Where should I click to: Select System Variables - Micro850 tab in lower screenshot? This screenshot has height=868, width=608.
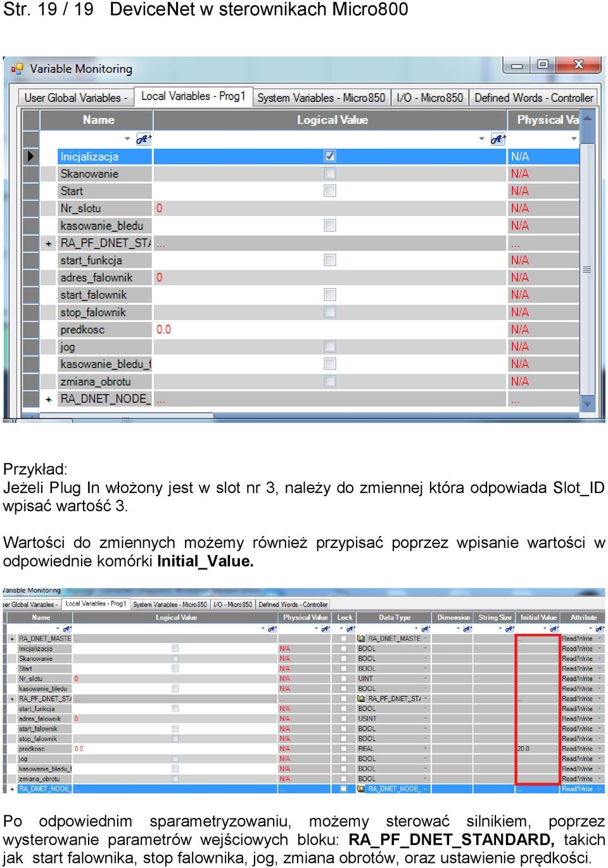[x=170, y=604]
